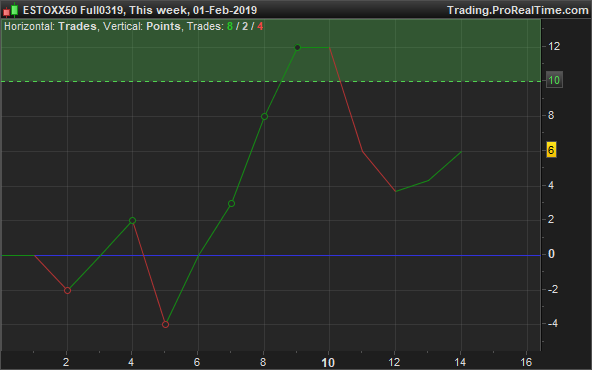Image resolution: width=592 pixels, height=370 pixels.
Task: Change the Vertical axis 'Points' setting
Action: 163,26
